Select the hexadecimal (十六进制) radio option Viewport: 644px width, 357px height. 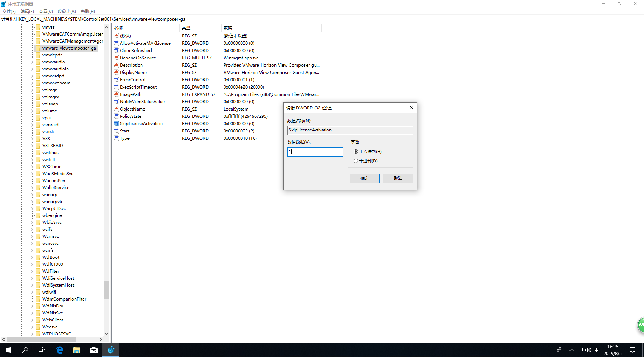point(356,152)
